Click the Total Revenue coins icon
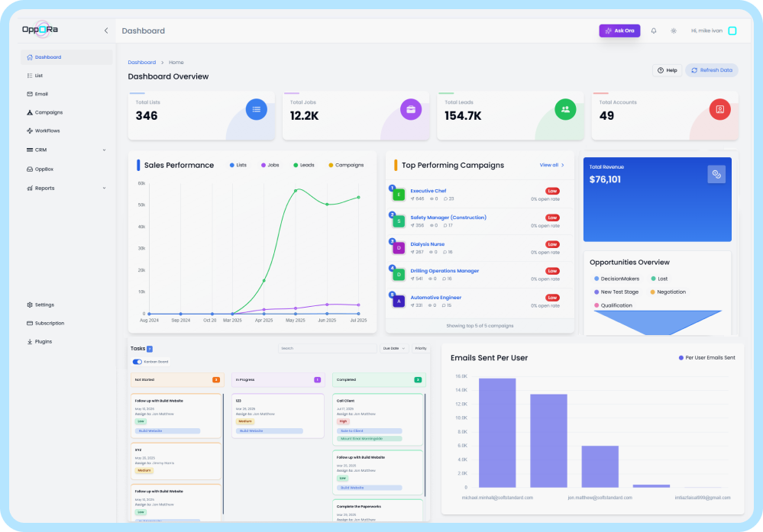This screenshot has height=532, width=763. pyautogui.click(x=716, y=174)
